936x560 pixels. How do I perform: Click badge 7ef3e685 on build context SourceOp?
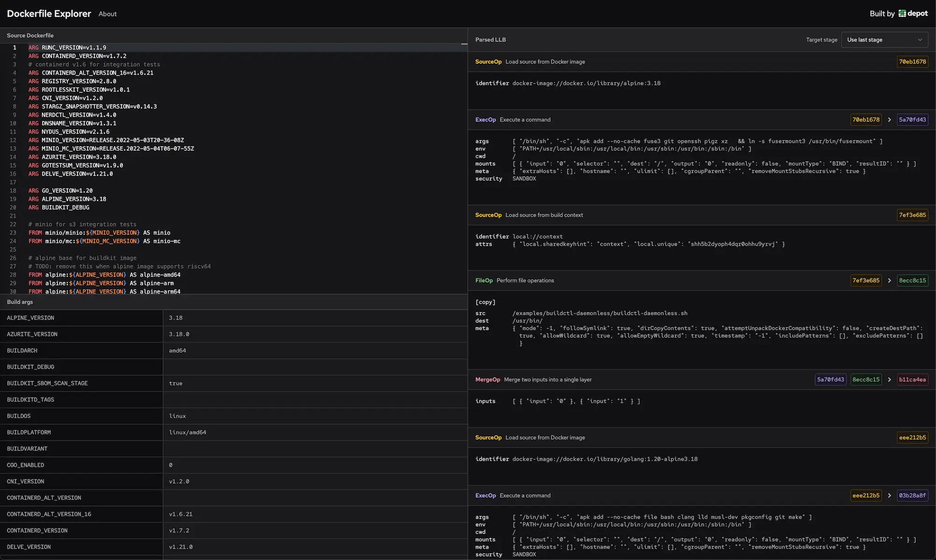912,215
